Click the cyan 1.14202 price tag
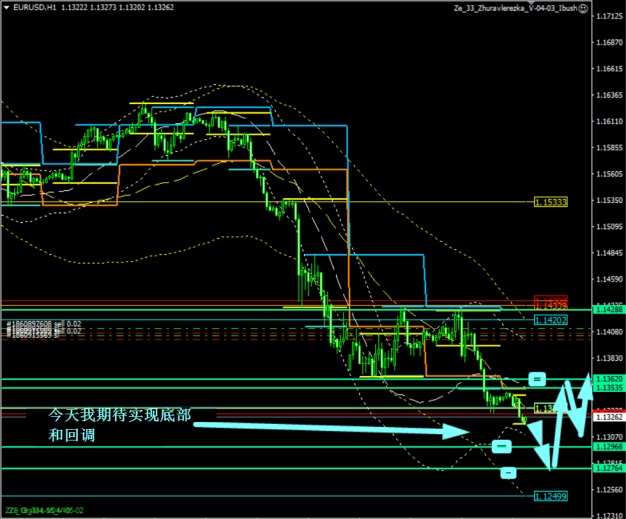The height and width of the screenshot is (519, 626). point(550,320)
